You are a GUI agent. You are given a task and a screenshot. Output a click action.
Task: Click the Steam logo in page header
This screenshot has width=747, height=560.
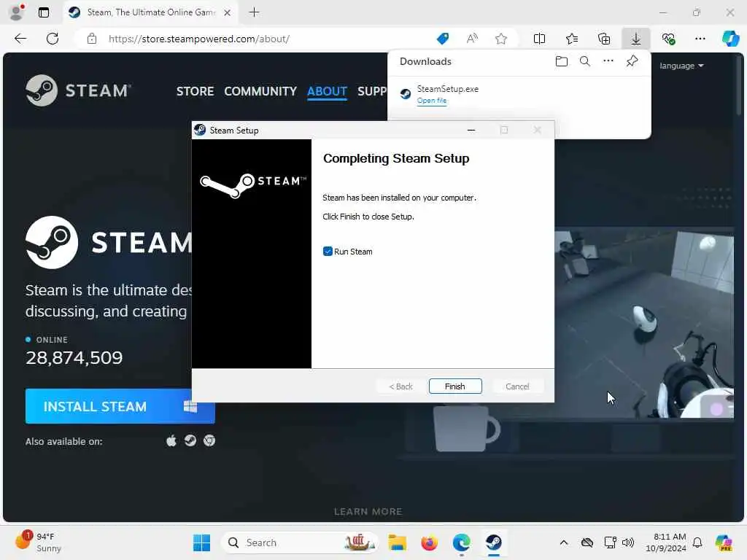point(78,90)
